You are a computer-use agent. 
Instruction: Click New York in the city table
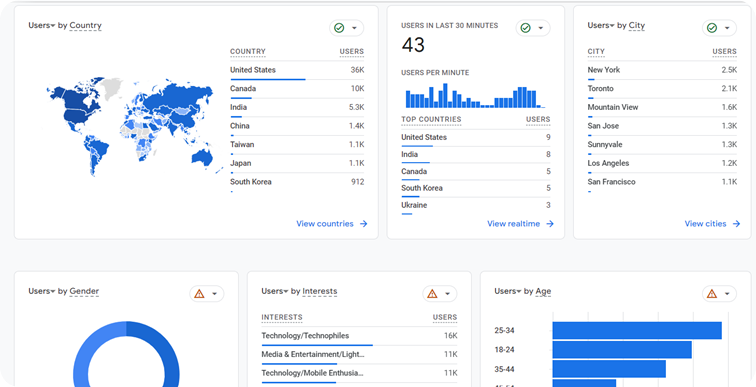pos(604,70)
